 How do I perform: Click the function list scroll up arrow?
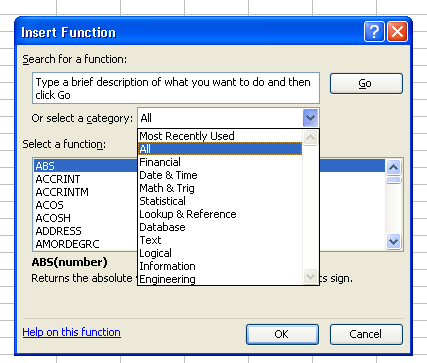point(394,167)
